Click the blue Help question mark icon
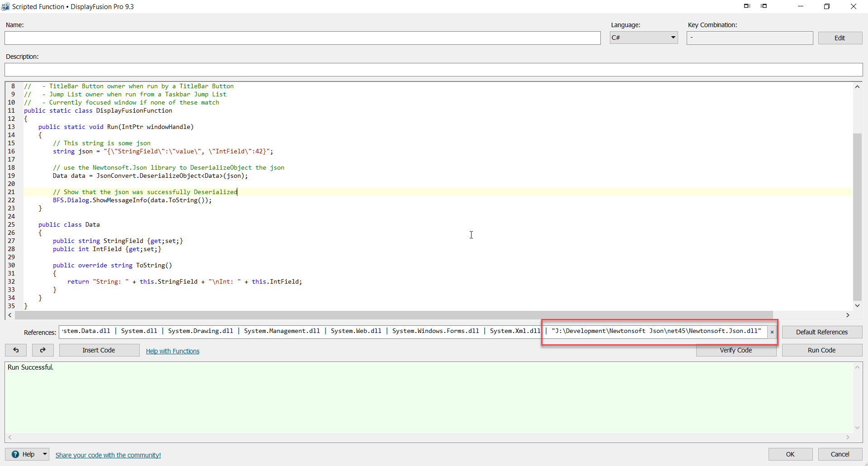 (15, 454)
